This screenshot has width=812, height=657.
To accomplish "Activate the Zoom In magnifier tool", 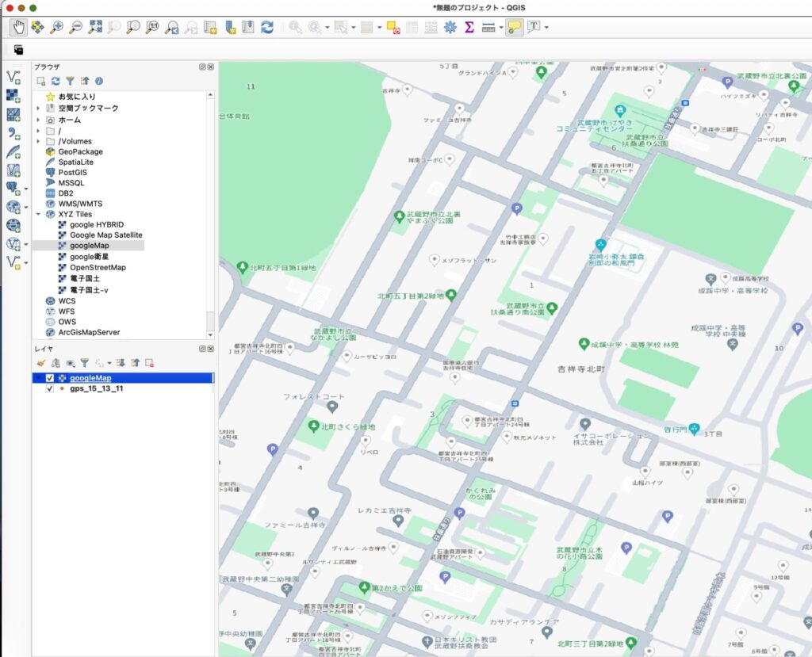I will pyautogui.click(x=56, y=27).
